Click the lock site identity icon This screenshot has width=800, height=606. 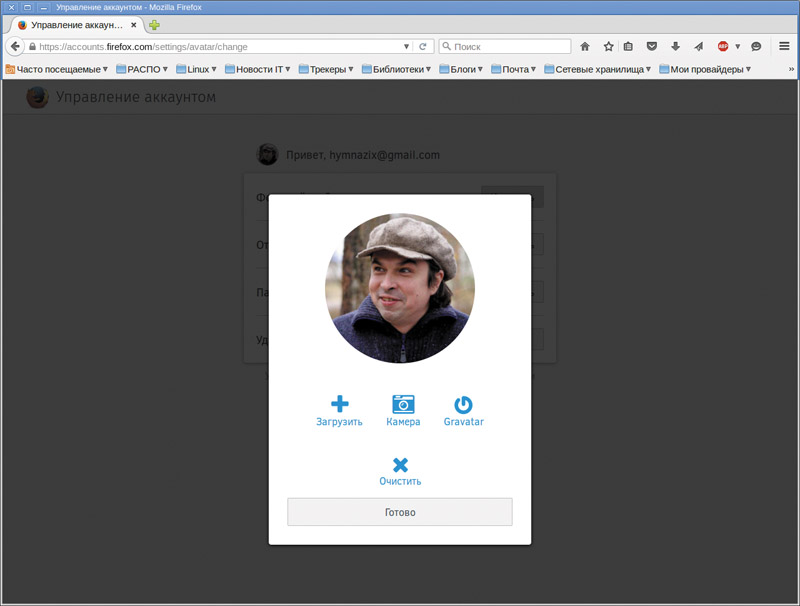coord(32,46)
